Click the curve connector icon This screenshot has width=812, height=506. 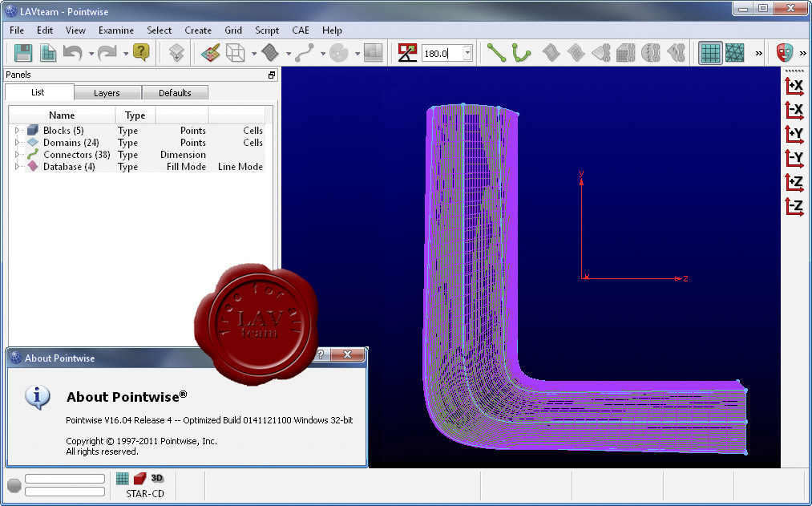click(x=305, y=53)
